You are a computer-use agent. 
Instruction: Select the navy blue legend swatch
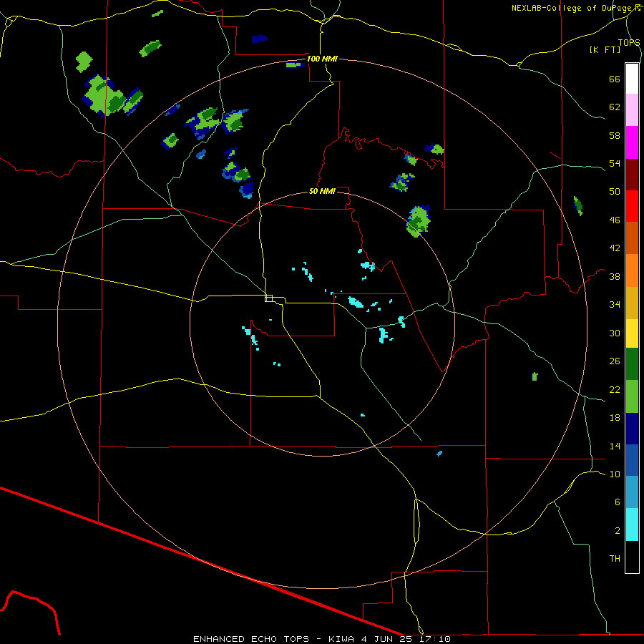[632, 429]
